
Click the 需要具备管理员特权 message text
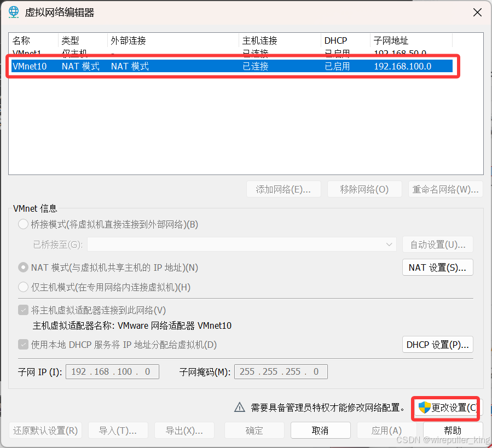point(328,408)
